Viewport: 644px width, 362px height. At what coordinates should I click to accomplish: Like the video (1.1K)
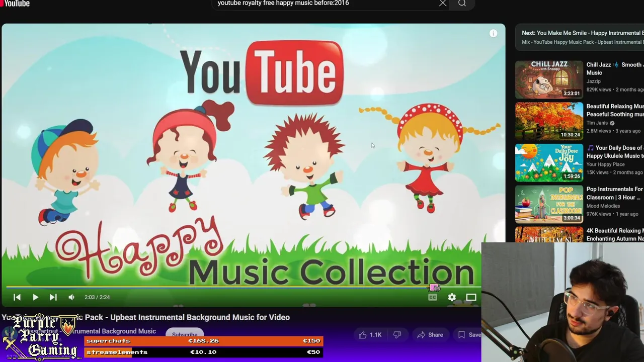click(x=370, y=335)
